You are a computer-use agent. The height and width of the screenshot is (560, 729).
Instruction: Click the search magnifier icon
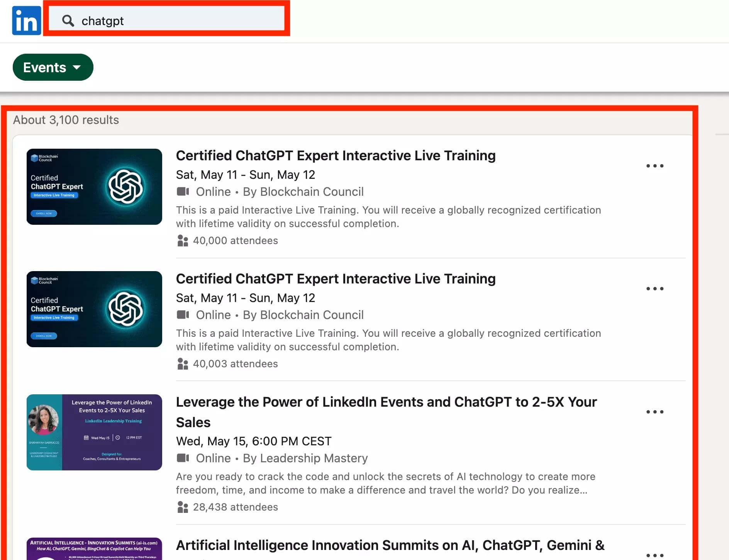click(x=68, y=21)
